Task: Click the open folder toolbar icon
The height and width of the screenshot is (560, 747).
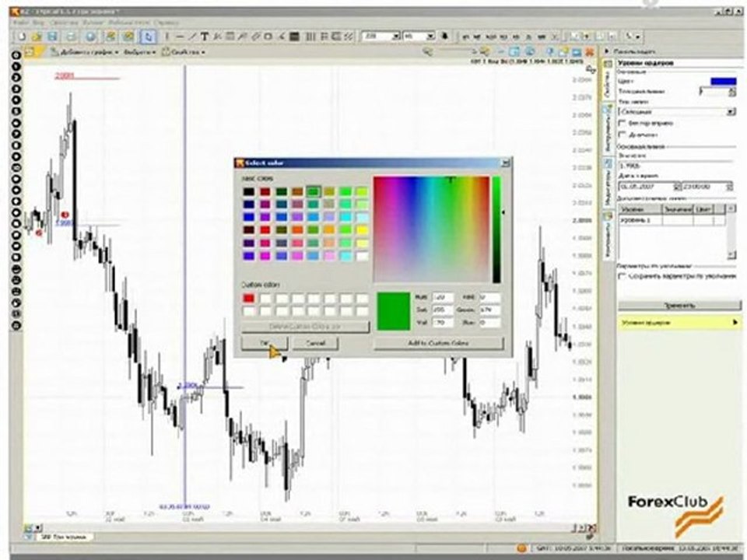Action: pyautogui.click(x=37, y=37)
